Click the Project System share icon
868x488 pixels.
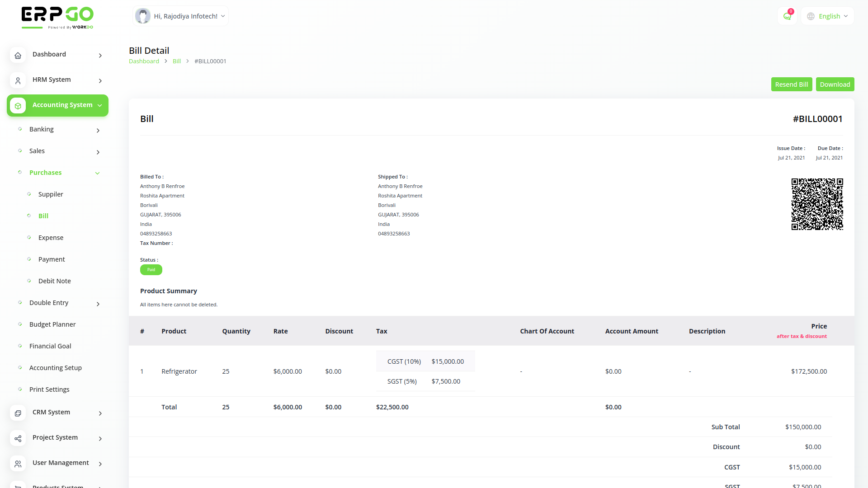[18, 438]
